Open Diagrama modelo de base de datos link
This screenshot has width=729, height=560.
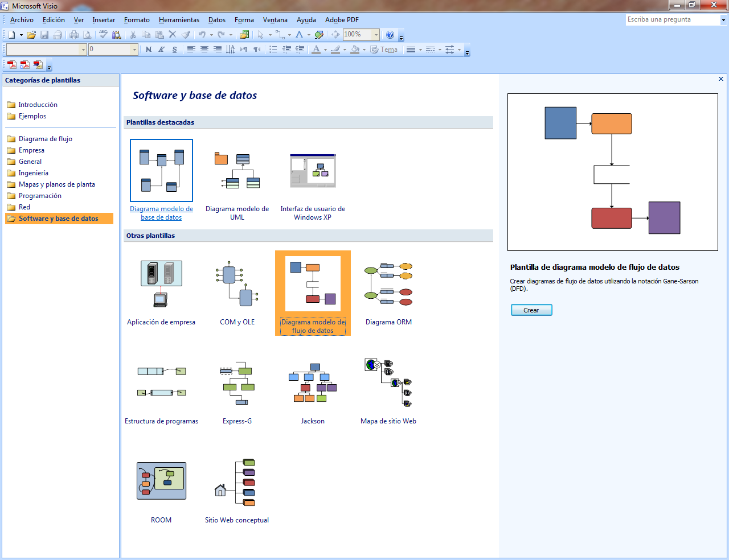tap(161, 213)
